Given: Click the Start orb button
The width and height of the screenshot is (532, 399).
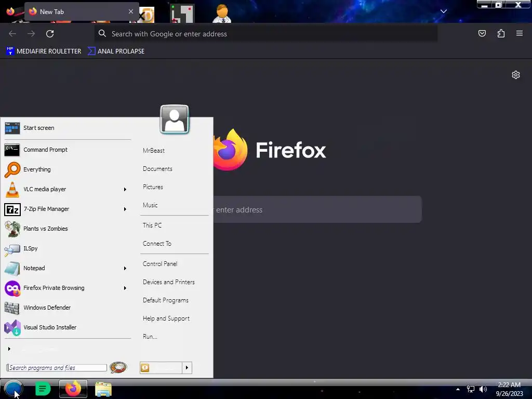Looking at the screenshot, I should pos(13,389).
